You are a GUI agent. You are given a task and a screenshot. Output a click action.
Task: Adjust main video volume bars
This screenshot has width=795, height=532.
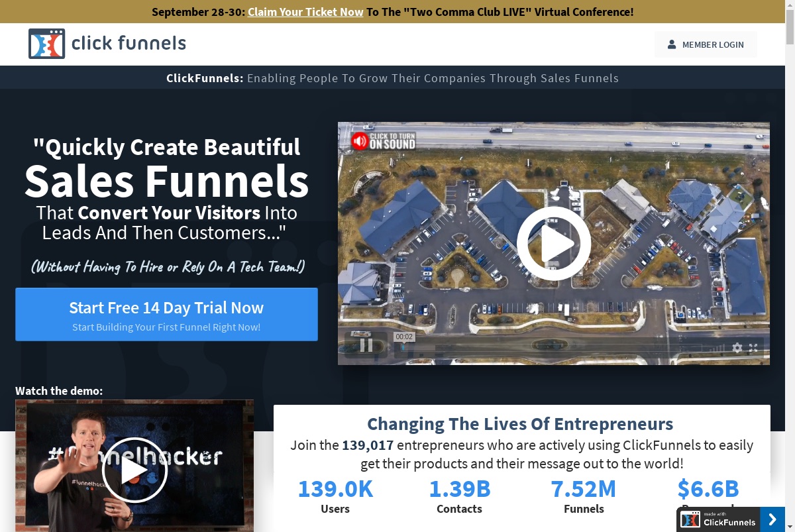717,348
